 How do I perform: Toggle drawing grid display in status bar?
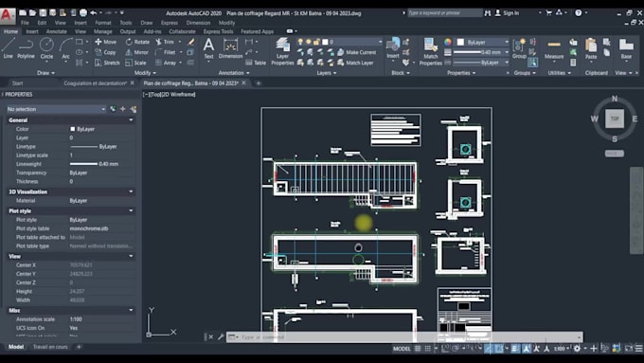(x=418, y=349)
